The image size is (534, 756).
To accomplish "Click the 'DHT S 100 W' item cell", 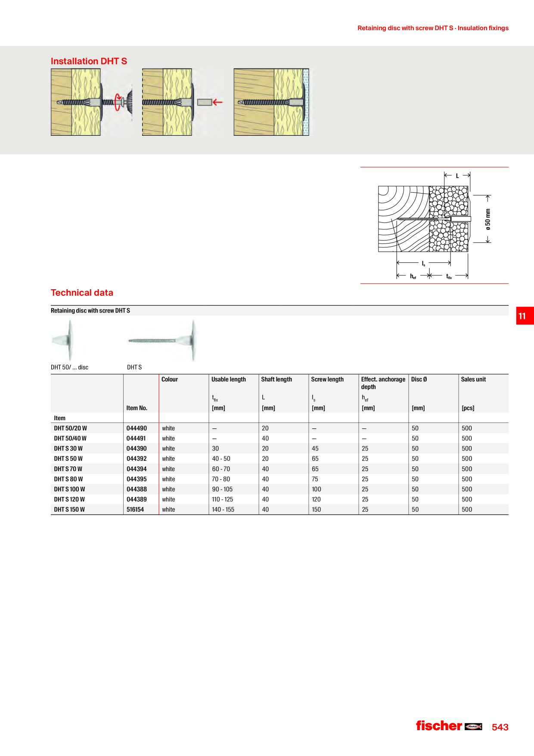I will coord(70,489).
